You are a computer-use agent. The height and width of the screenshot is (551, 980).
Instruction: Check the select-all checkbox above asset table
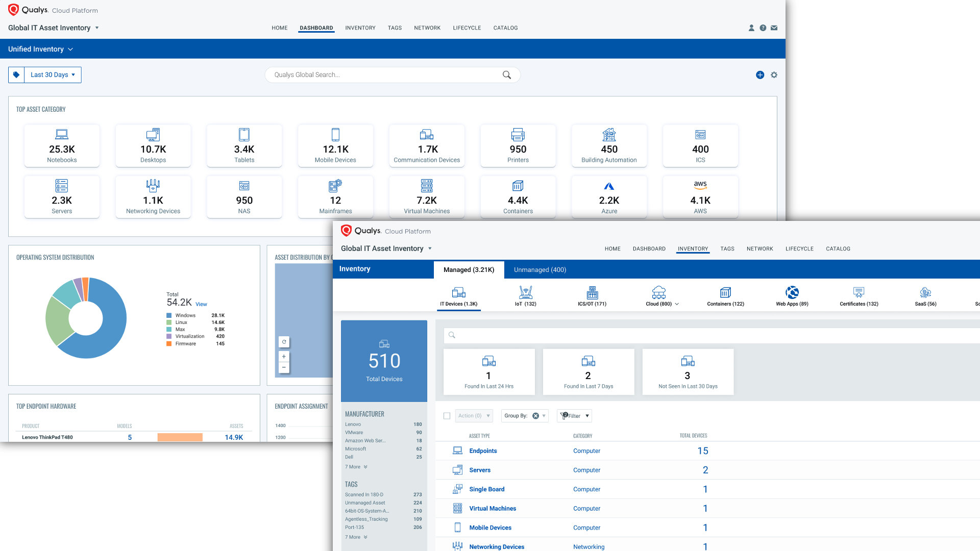[447, 416]
